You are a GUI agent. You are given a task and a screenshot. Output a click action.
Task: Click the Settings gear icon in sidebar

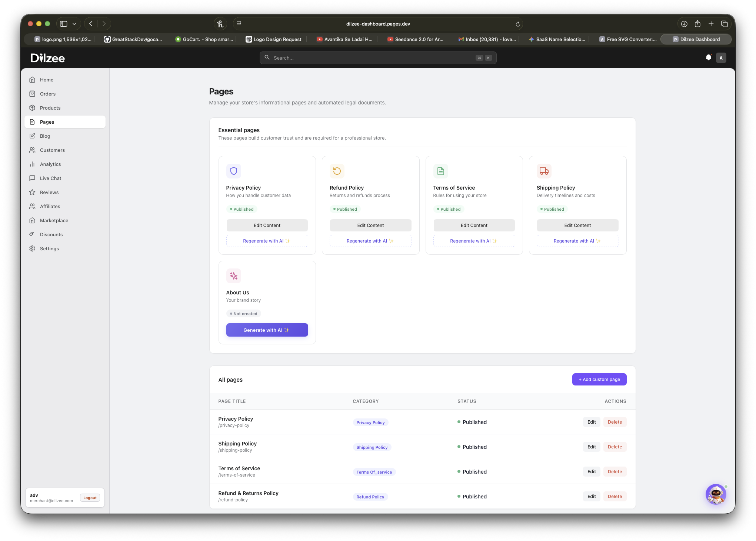point(32,248)
